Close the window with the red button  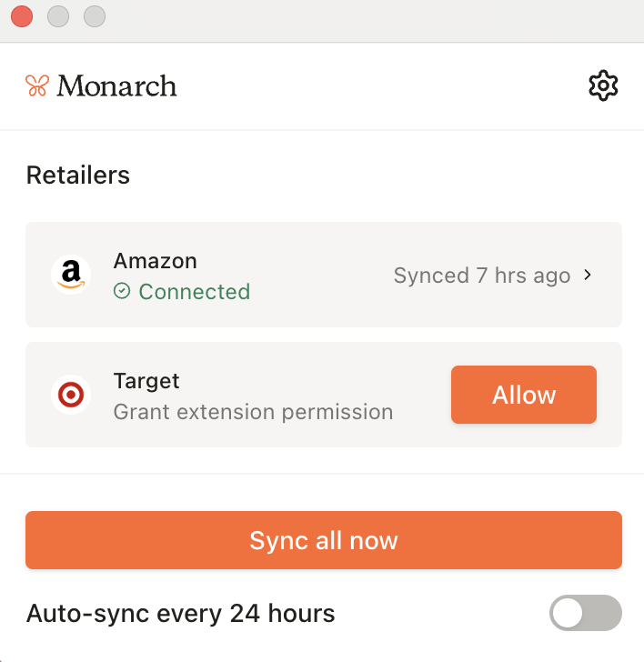(x=21, y=16)
